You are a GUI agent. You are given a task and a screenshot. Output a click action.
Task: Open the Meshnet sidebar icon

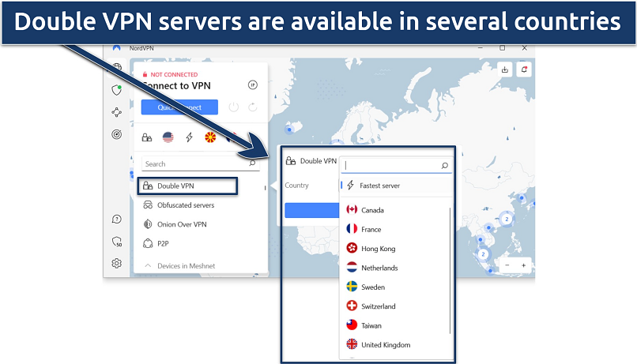(x=117, y=112)
